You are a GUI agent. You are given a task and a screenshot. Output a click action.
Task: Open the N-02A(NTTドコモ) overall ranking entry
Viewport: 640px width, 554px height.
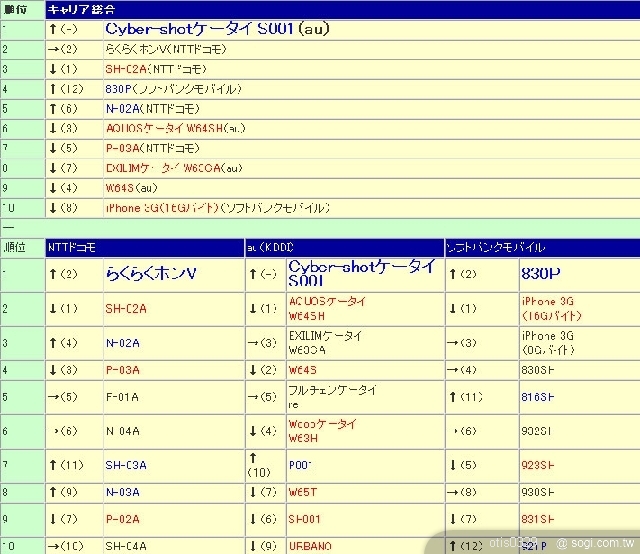point(153,109)
